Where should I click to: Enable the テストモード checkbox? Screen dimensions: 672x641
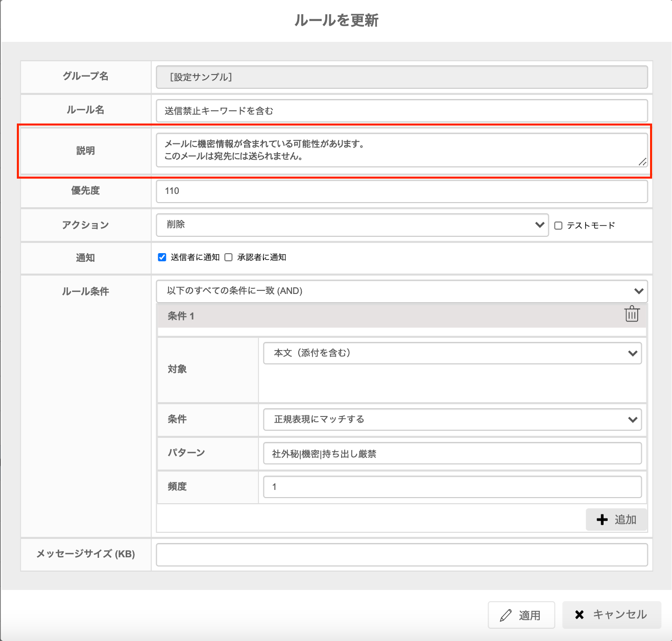[559, 226]
